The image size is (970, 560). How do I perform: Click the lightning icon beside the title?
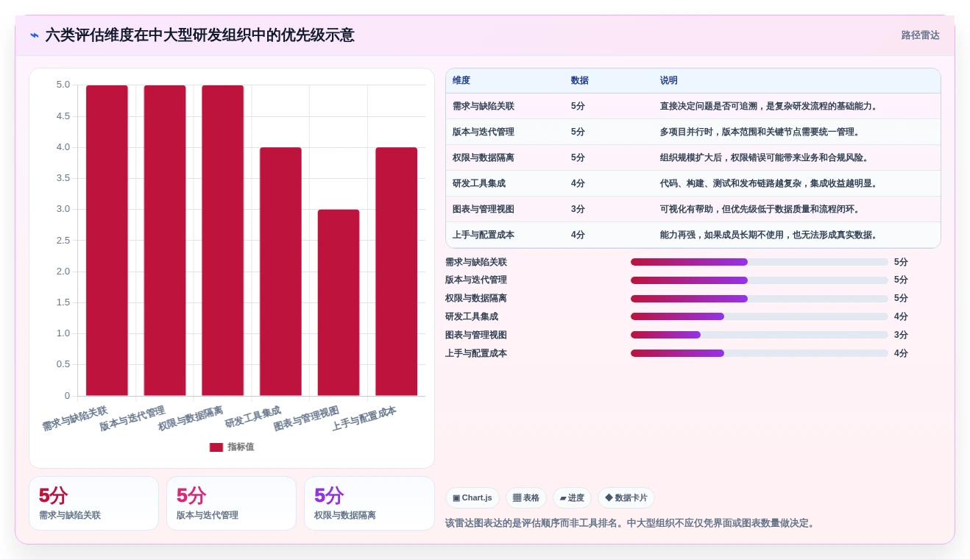pyautogui.click(x=35, y=35)
